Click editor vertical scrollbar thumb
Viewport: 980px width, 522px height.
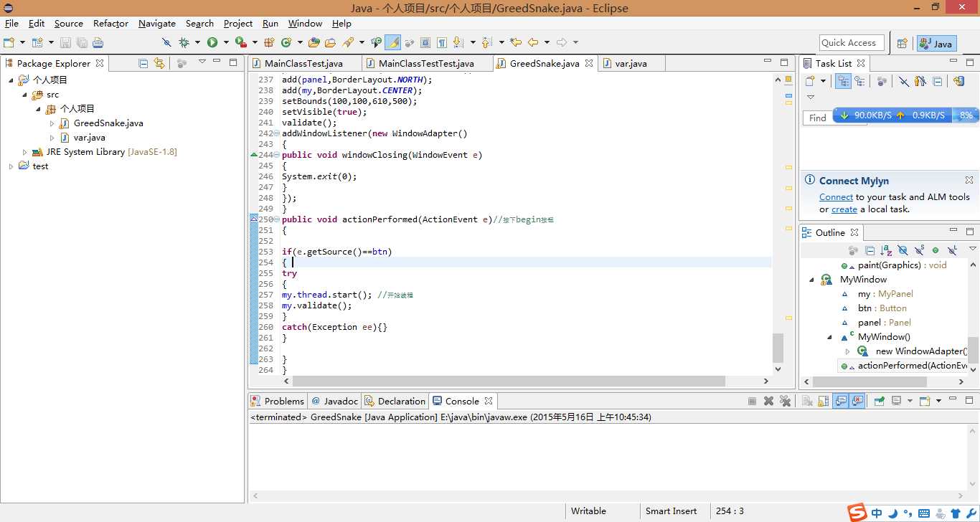coord(778,348)
